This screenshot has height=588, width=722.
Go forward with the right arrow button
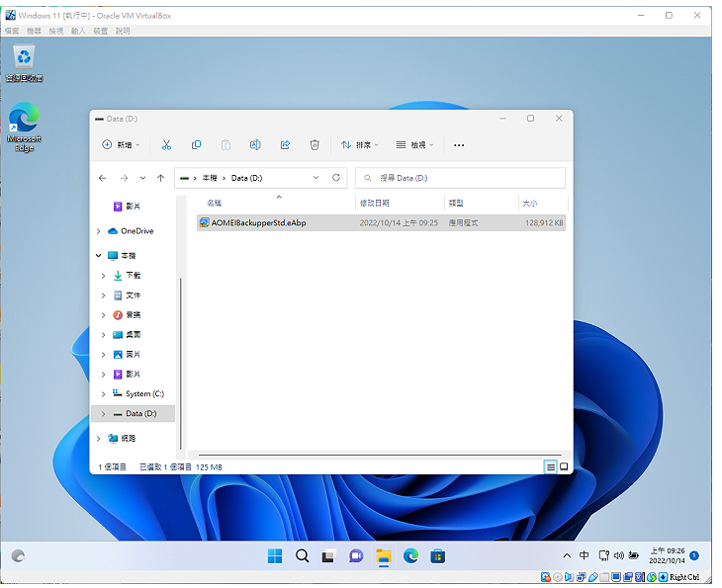(x=124, y=178)
